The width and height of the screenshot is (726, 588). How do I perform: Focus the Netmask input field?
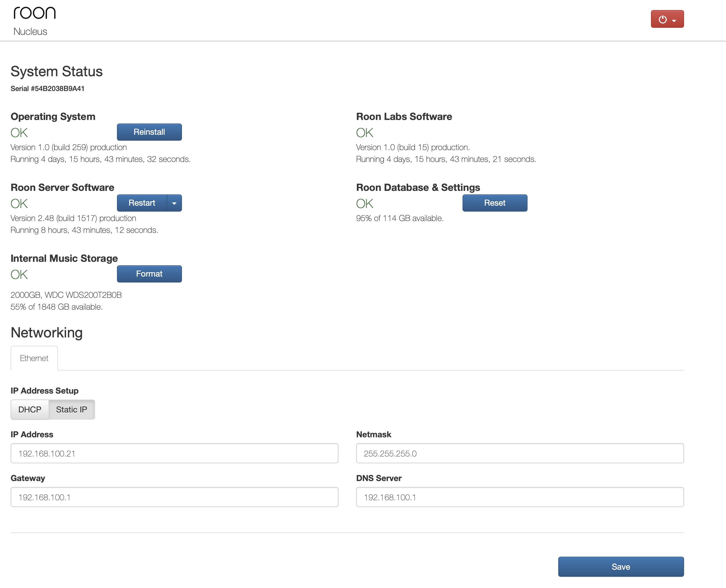(x=520, y=453)
